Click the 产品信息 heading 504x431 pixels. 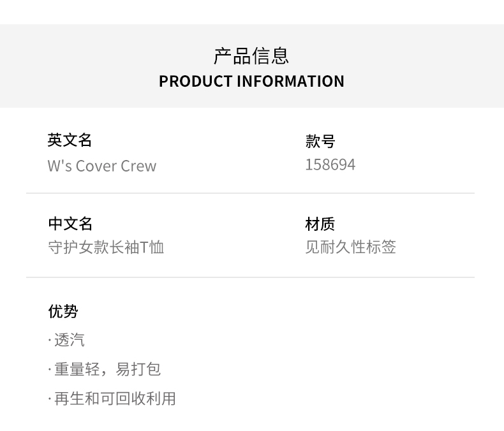click(251, 56)
